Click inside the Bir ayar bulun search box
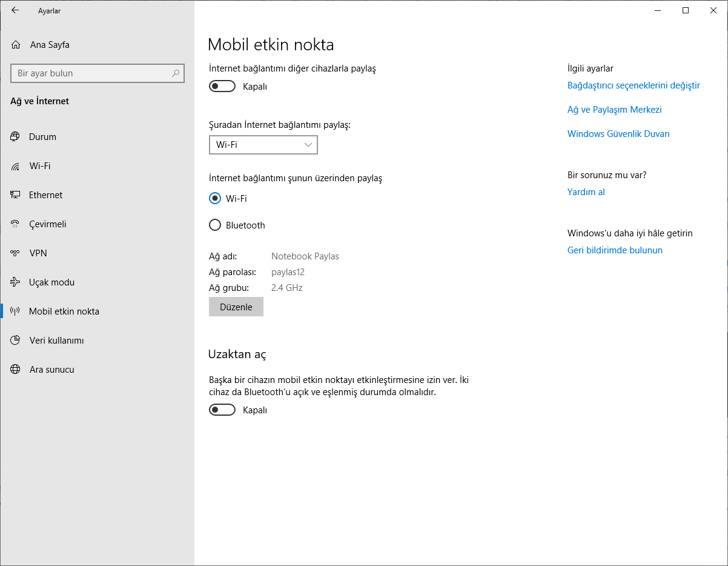Screen dimensions: 728x566 pyautogui.click(x=97, y=73)
